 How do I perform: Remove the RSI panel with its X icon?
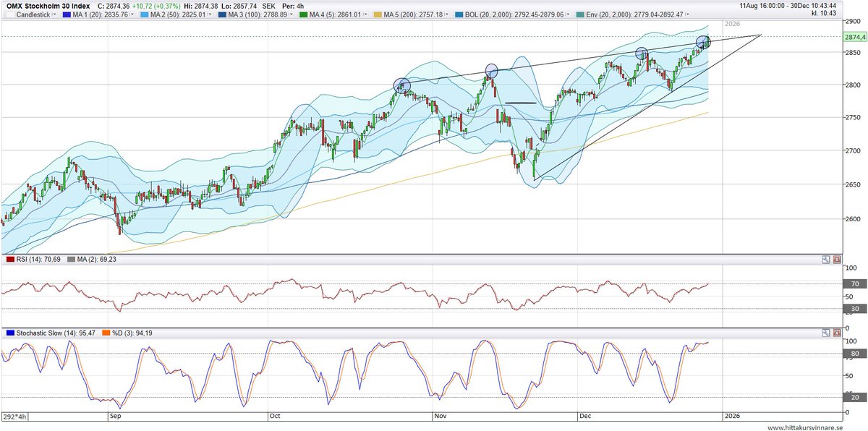point(837,258)
